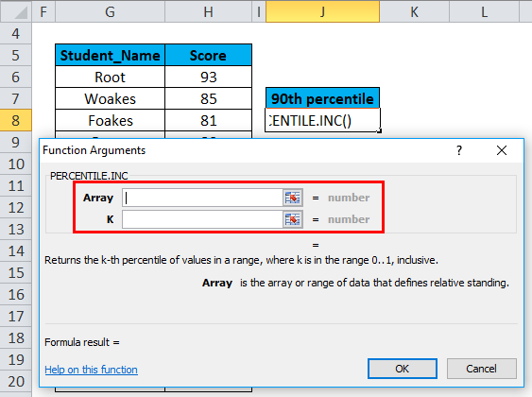This screenshot has width=532, height=397.
Task: Select column G header
Action: 110,12
